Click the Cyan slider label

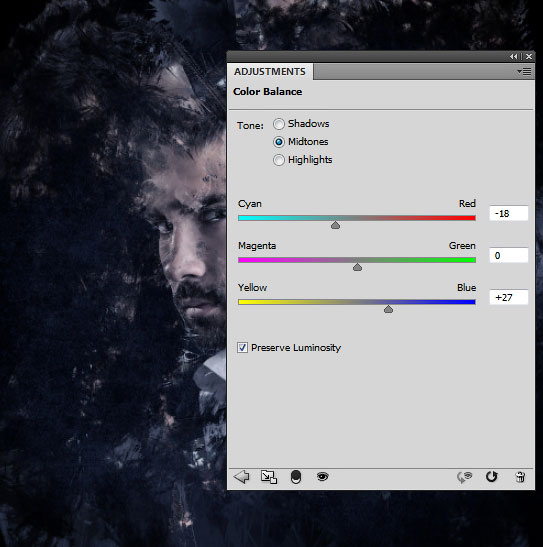click(250, 204)
